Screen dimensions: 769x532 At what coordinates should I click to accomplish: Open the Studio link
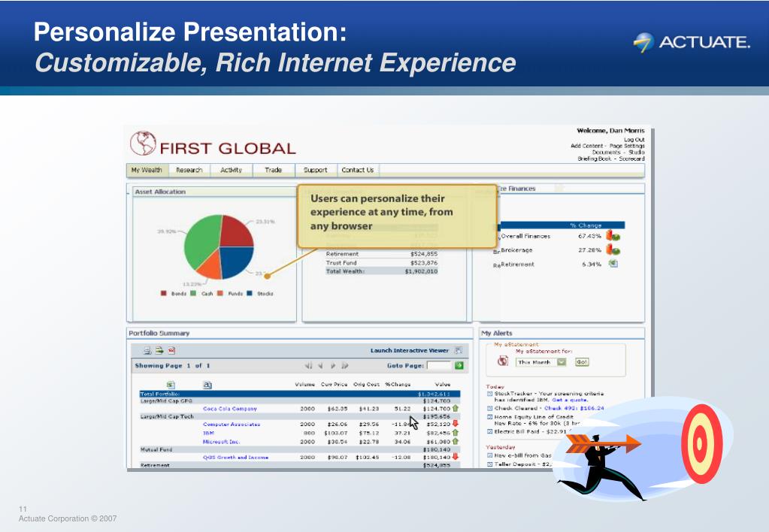point(637,152)
